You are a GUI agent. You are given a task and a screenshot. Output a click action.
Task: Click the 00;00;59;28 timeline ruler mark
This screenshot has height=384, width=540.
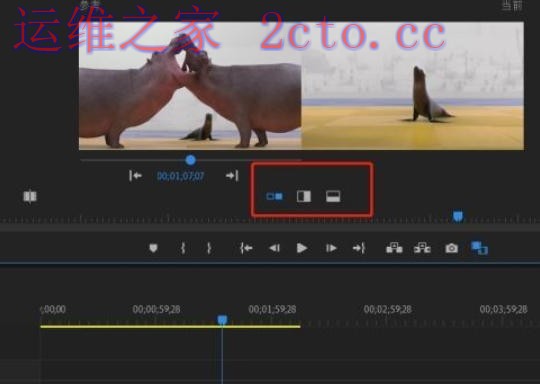[156, 309]
